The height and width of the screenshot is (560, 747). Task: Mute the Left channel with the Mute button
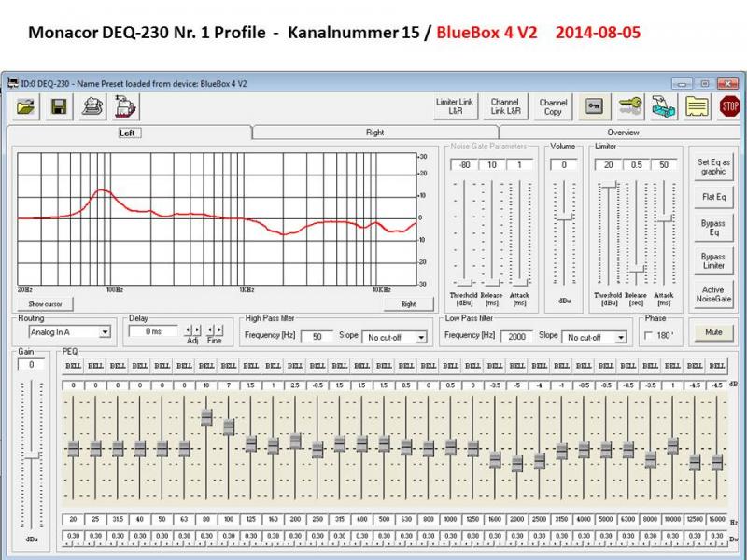(x=713, y=332)
